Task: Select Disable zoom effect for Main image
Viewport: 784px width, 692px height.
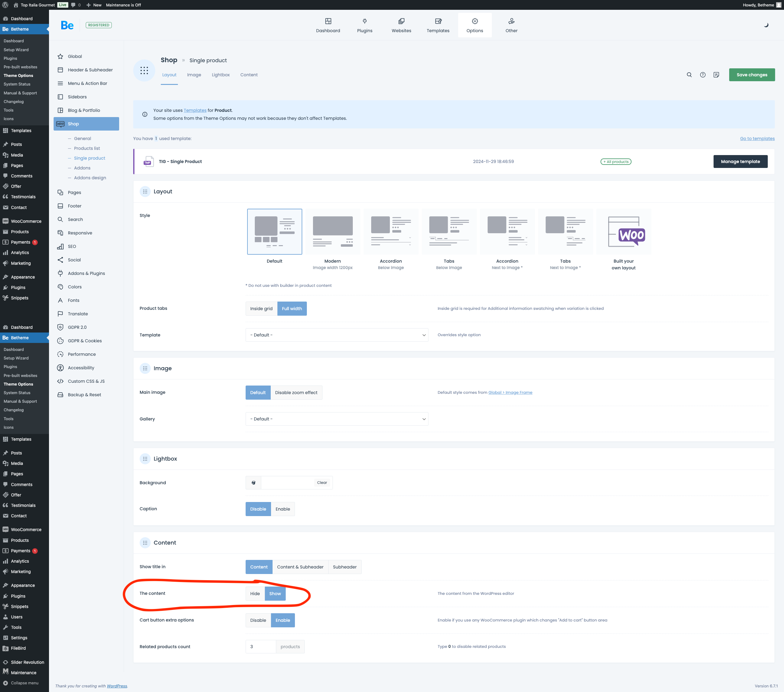Action: click(296, 393)
